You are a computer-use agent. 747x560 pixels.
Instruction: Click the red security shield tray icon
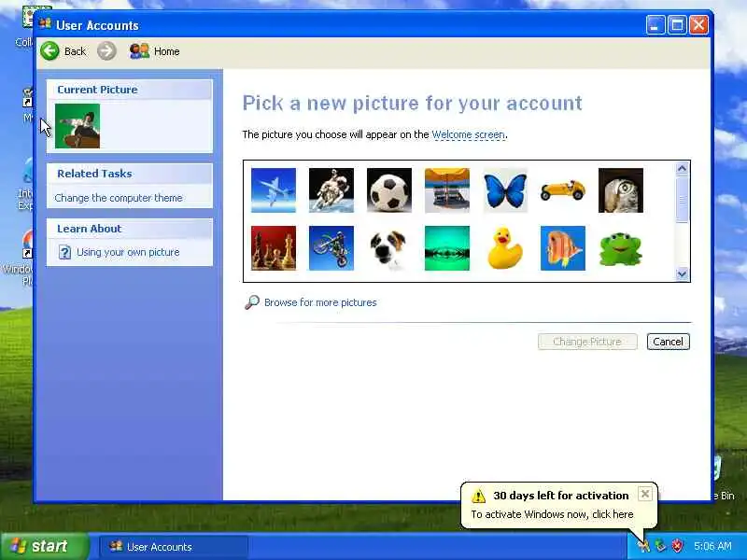(677, 546)
